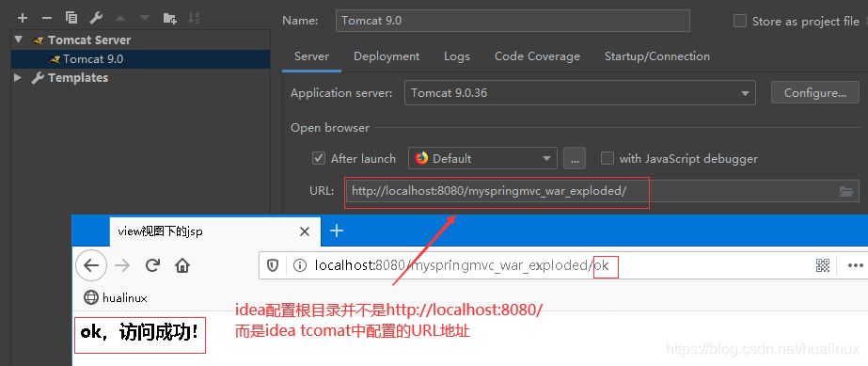Enable with JavaScript debugger checkbox
The height and width of the screenshot is (366, 868).
608,158
